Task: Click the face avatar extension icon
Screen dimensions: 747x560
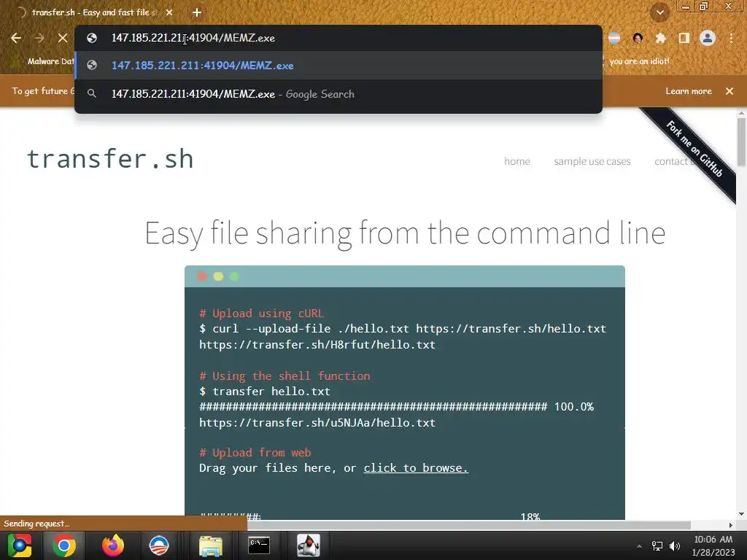Action: (638, 38)
